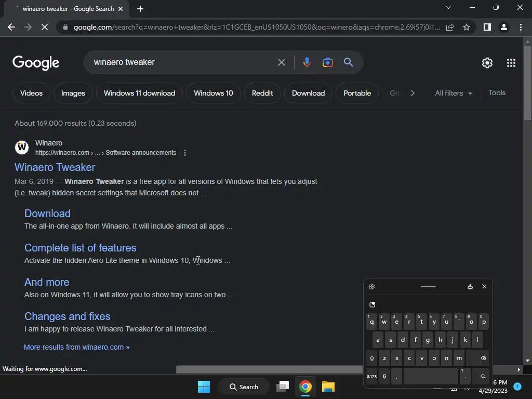Clear the search box with the X icon
The height and width of the screenshot is (399, 532).
coord(282,62)
